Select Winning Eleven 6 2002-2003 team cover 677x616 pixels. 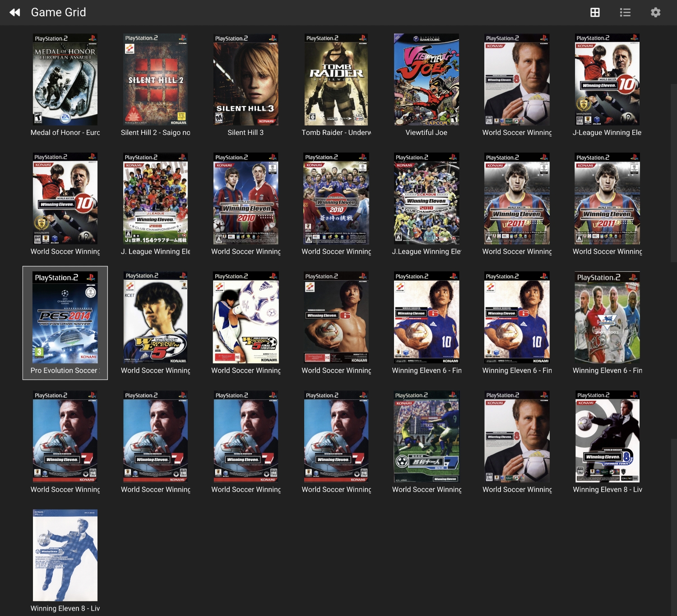tap(607, 317)
